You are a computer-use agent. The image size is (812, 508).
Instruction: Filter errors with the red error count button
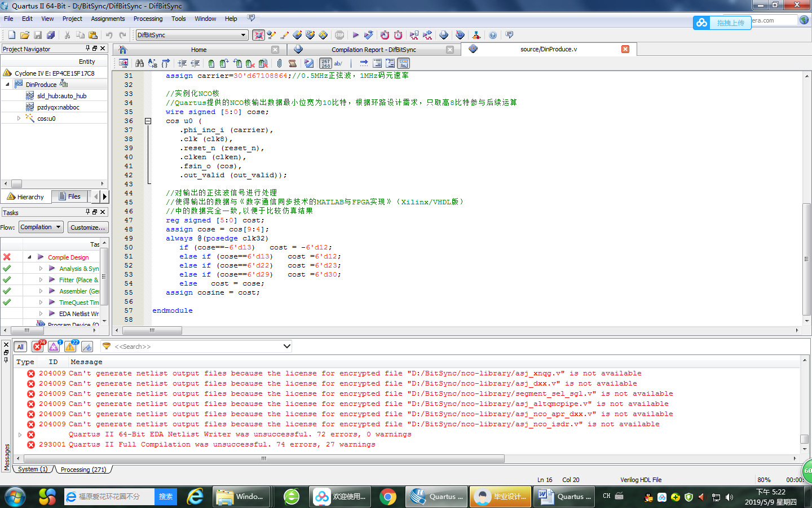(37, 347)
